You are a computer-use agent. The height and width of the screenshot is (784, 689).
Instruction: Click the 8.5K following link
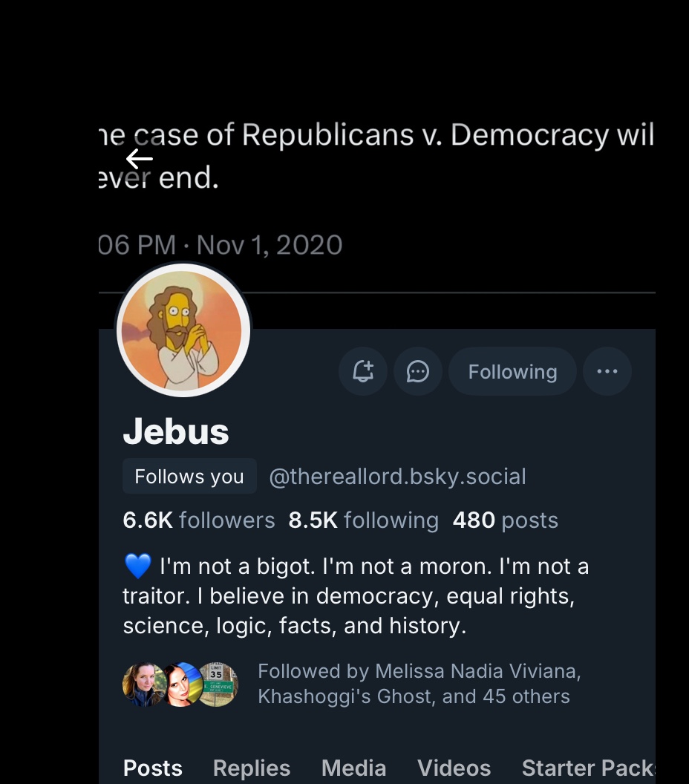pyautogui.click(x=363, y=520)
